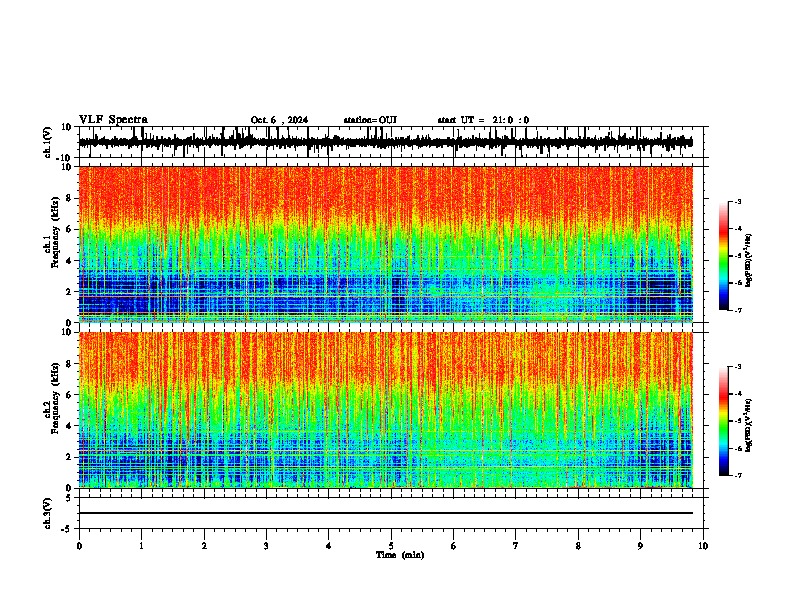
Task: Click the "Time (min)" axis title
Action: point(400,555)
